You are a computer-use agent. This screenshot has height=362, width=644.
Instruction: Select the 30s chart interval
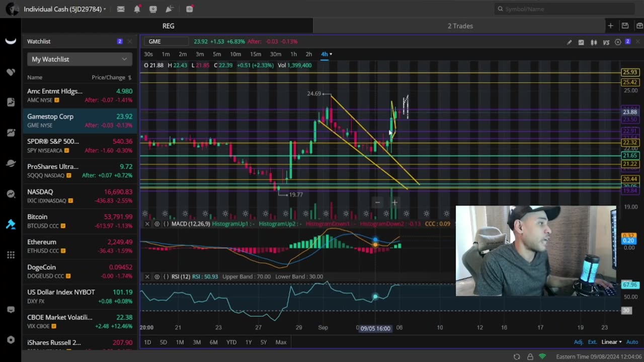pyautogui.click(x=148, y=54)
